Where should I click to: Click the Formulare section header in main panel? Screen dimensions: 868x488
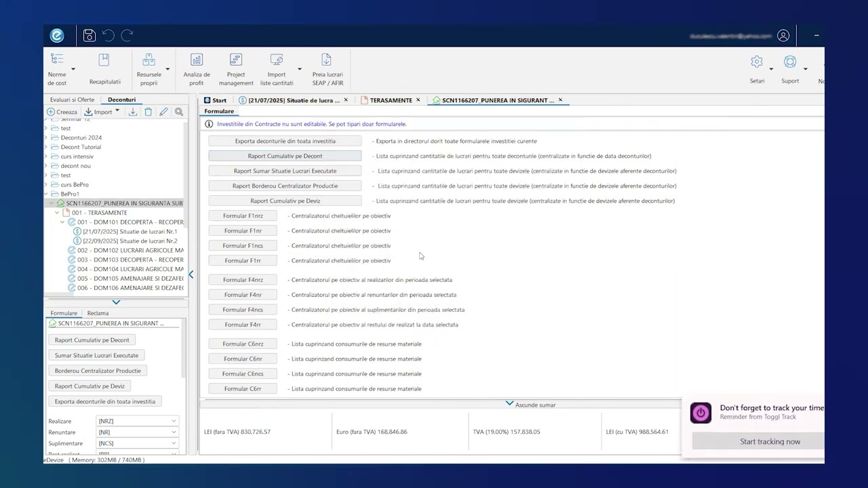coord(219,111)
